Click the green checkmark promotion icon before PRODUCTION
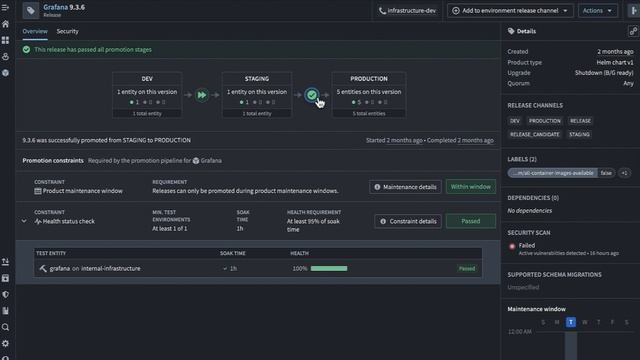This screenshot has width=640, height=360. tap(312, 95)
